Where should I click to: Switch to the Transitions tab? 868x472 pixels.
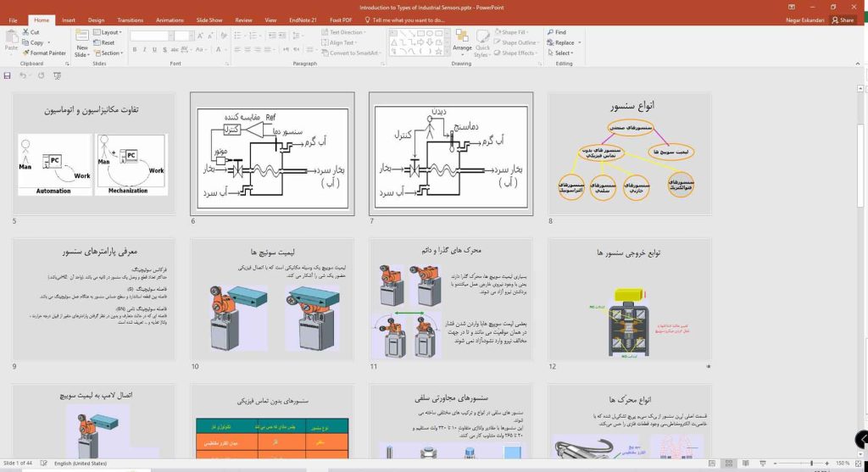tap(130, 20)
